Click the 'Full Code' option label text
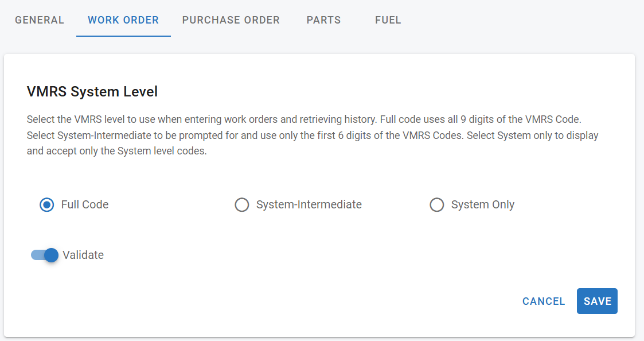Viewport: 644px width, 341px height. click(x=85, y=205)
